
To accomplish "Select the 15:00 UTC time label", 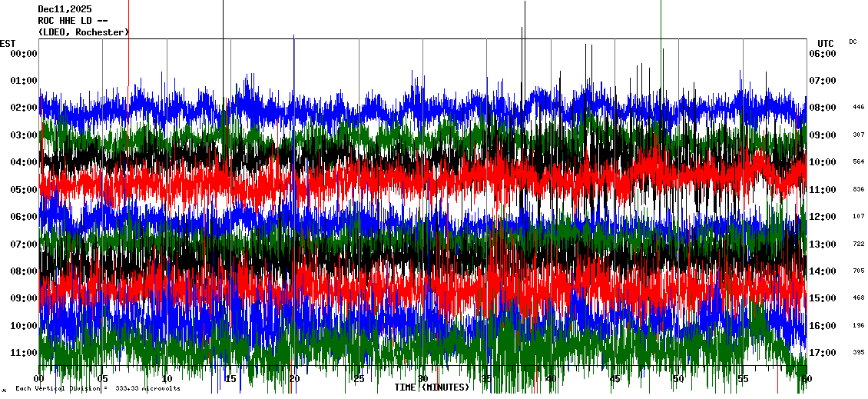I will pyautogui.click(x=823, y=298).
